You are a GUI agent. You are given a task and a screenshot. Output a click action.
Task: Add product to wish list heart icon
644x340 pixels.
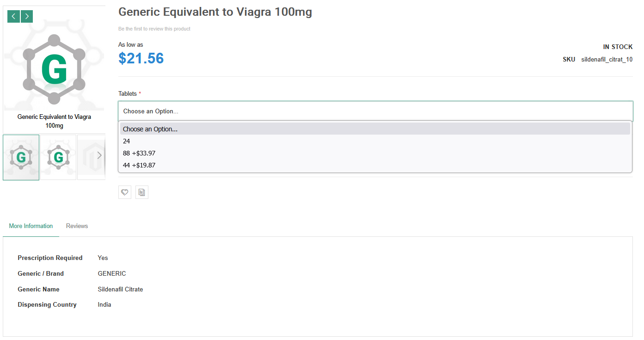125,192
